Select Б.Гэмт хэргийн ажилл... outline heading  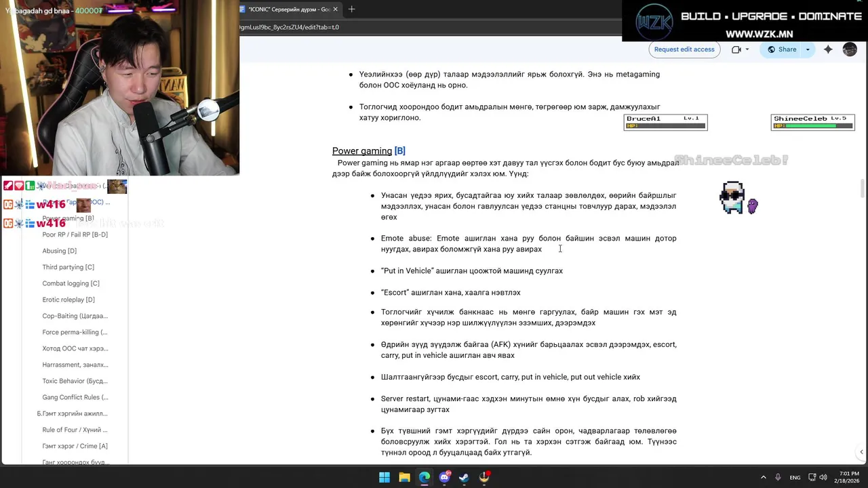72,413
